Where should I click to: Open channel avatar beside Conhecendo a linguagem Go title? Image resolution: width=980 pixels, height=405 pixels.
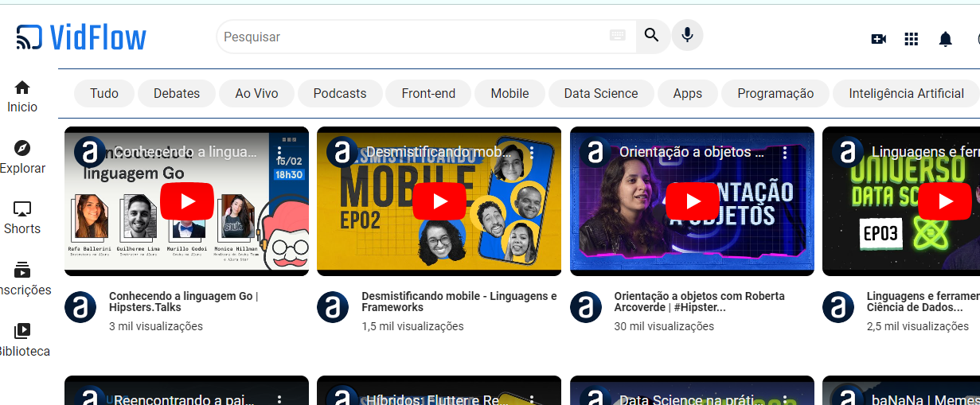pos(80,307)
